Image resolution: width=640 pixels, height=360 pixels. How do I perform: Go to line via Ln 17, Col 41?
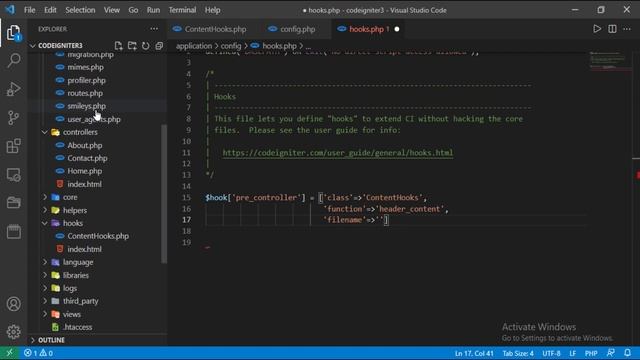click(x=474, y=353)
